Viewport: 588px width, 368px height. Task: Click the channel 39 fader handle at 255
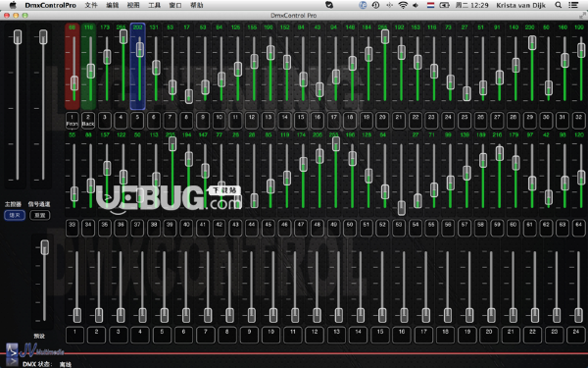(x=172, y=144)
